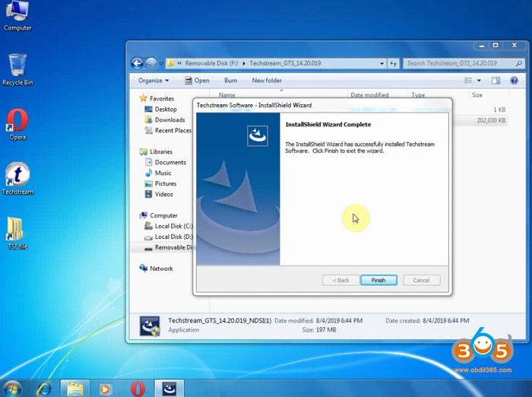Click the InstallShield installer taskbar icon

[x=169, y=389]
